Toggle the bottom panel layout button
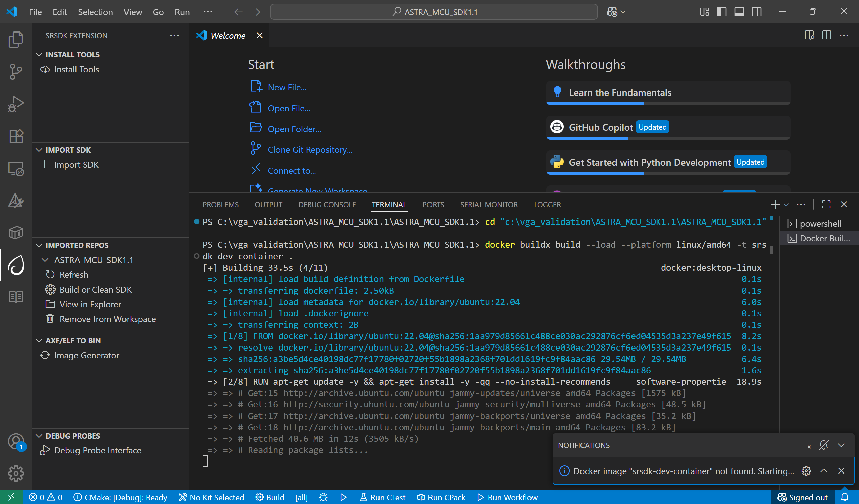Screen dimensions: 859x504 pos(739,12)
